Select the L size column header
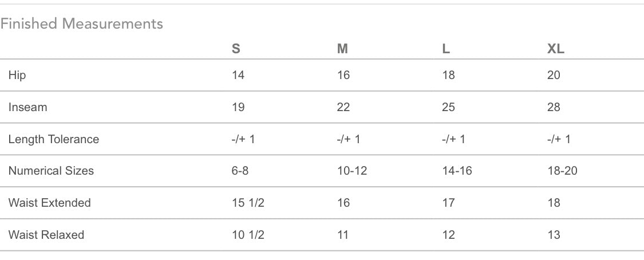Image resolution: width=644 pixels, height=260 pixels. pos(446,49)
